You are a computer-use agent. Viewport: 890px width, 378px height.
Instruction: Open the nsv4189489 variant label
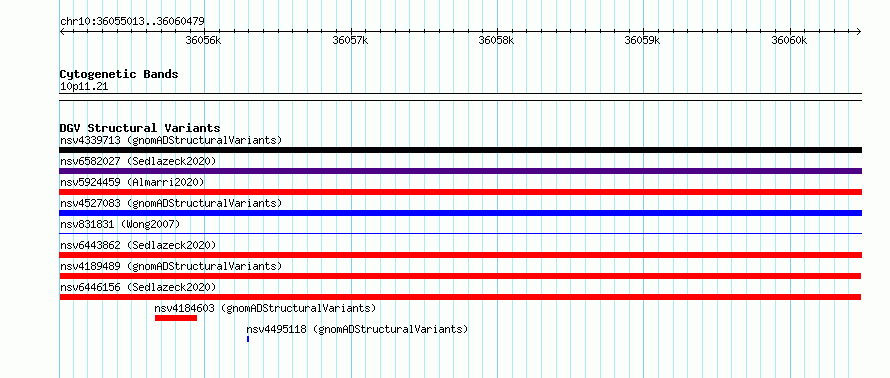(171, 266)
